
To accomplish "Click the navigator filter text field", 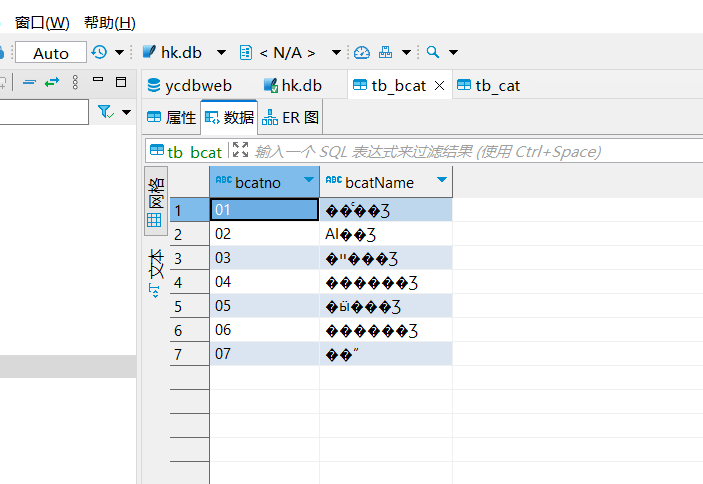I will (44, 112).
